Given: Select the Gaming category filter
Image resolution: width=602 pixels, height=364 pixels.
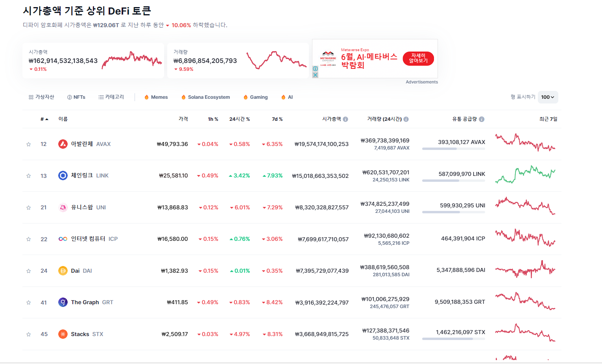Looking at the screenshot, I should tap(256, 97).
